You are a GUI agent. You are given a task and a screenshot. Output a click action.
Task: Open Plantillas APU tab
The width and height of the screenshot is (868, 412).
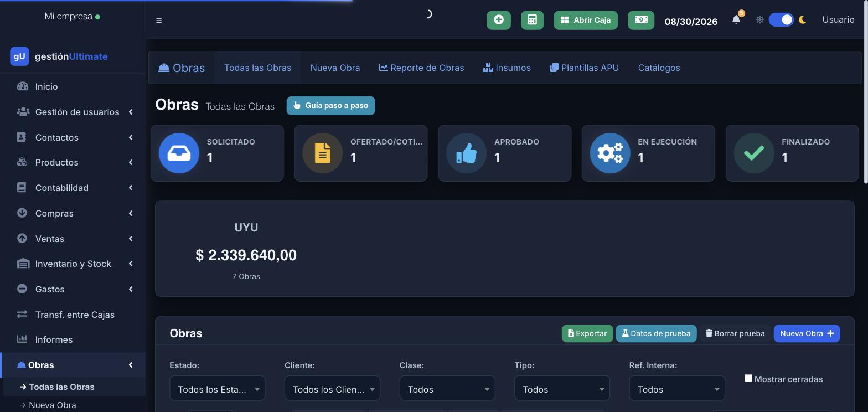[584, 68]
